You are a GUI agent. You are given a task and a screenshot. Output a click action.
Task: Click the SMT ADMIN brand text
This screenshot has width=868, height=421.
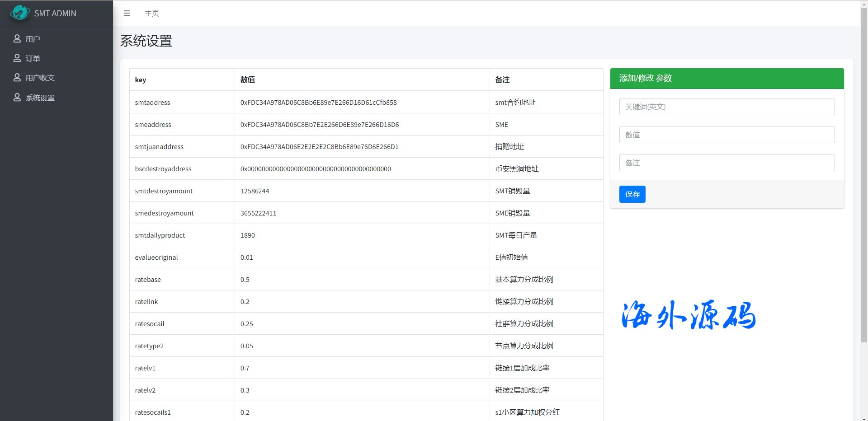[55, 14]
